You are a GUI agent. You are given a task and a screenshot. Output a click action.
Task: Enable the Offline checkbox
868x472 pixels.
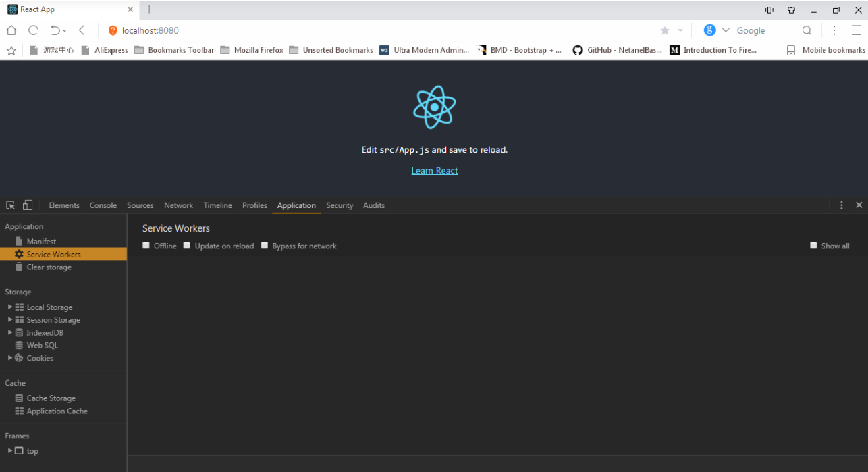pos(146,246)
